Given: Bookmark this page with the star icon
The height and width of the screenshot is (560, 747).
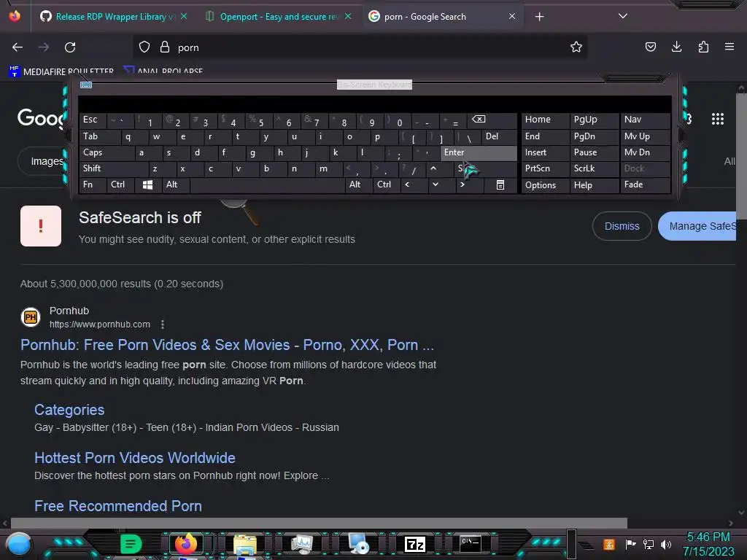Looking at the screenshot, I should (x=576, y=47).
